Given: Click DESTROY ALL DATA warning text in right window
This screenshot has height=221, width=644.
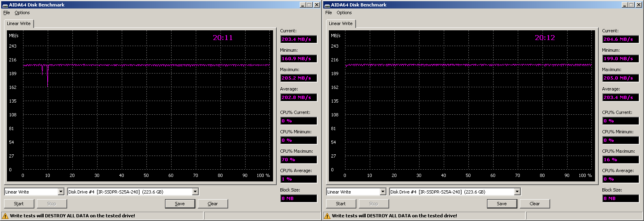Looking at the screenshot, I should (x=394, y=216).
